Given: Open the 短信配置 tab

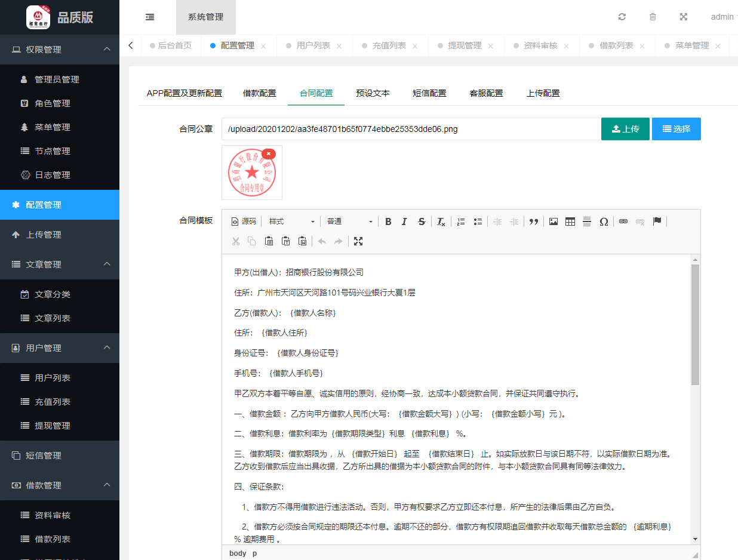Looking at the screenshot, I should point(429,93).
